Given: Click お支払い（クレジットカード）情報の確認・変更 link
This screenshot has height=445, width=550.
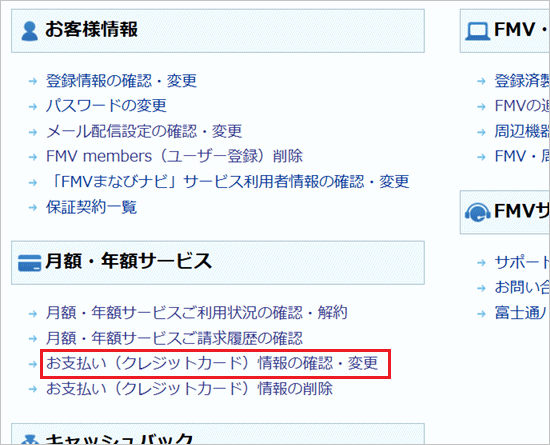Looking at the screenshot, I should [x=212, y=363].
